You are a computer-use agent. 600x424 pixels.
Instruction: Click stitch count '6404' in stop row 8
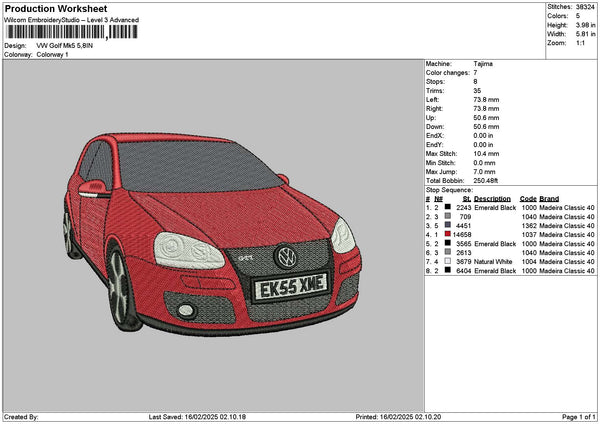tap(463, 271)
